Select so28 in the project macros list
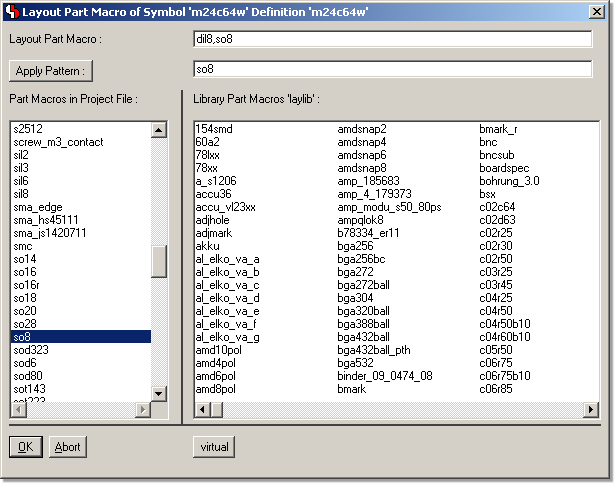This screenshot has height=484, width=615. (x=25, y=324)
